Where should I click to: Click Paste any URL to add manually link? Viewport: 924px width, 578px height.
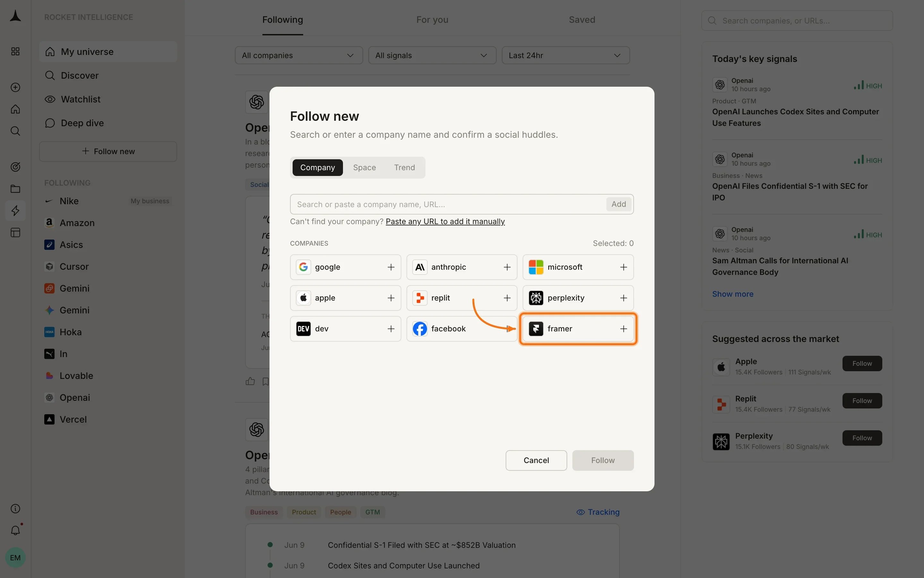445,221
